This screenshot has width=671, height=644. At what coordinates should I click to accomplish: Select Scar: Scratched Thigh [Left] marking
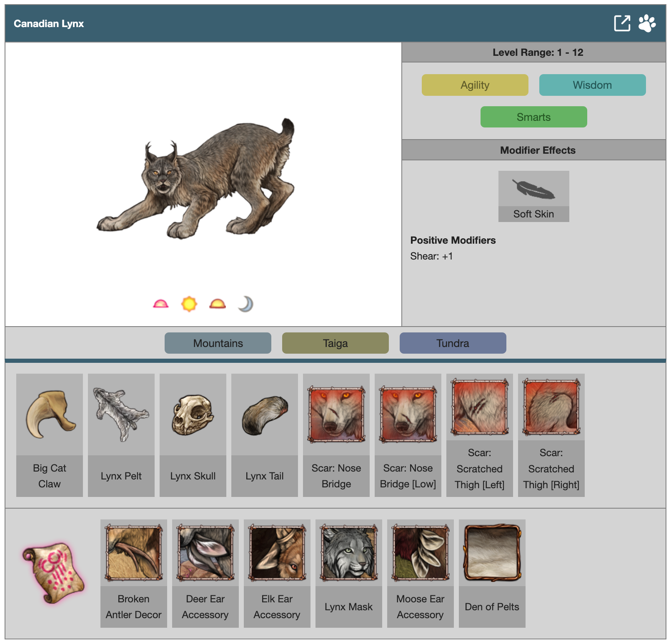479,435
